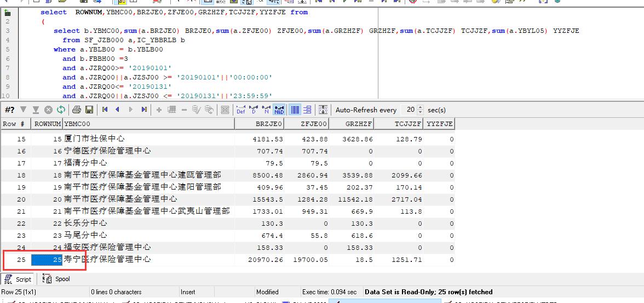Toggle the N display mode button
Screen dimensions: 644x303
(x=267, y=110)
